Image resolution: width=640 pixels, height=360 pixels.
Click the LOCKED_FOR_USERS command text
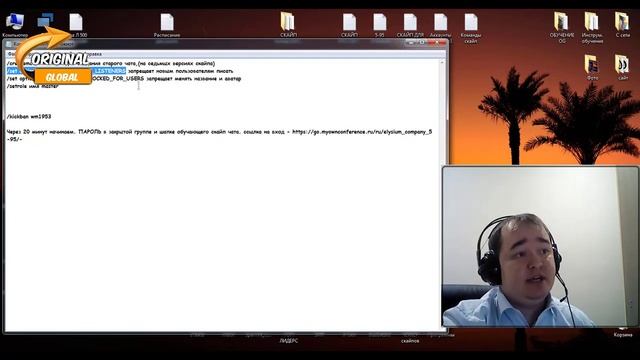(x=118, y=78)
